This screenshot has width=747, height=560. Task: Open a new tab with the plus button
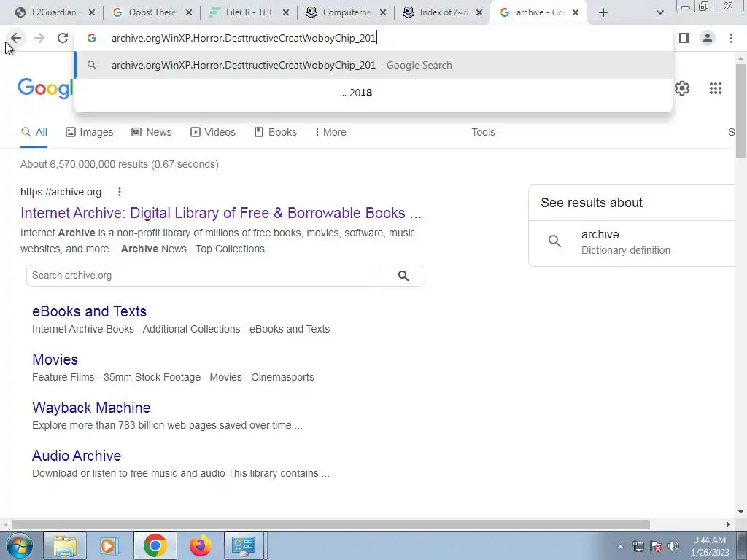(603, 13)
